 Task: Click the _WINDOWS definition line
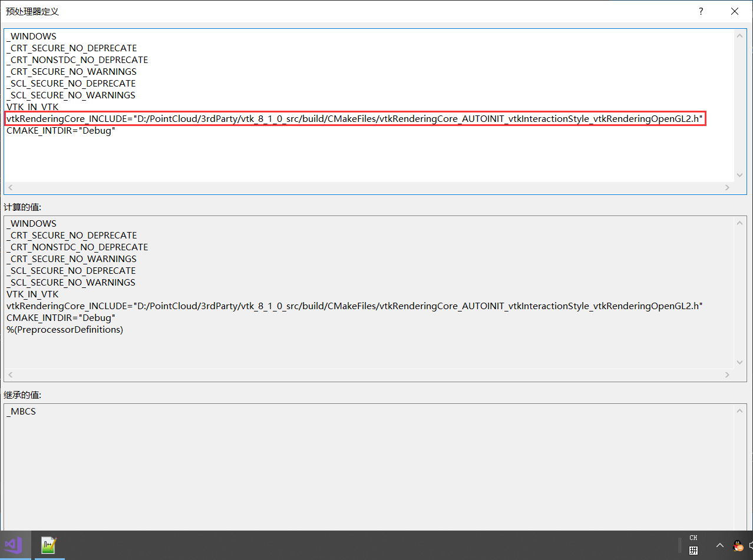[31, 36]
